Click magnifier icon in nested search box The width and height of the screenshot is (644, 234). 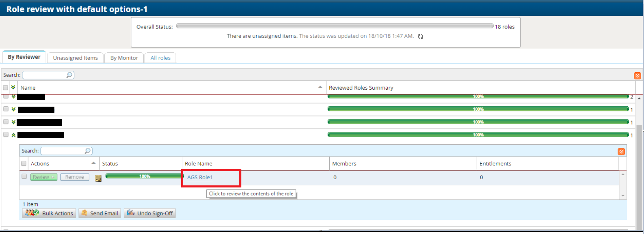coord(87,151)
